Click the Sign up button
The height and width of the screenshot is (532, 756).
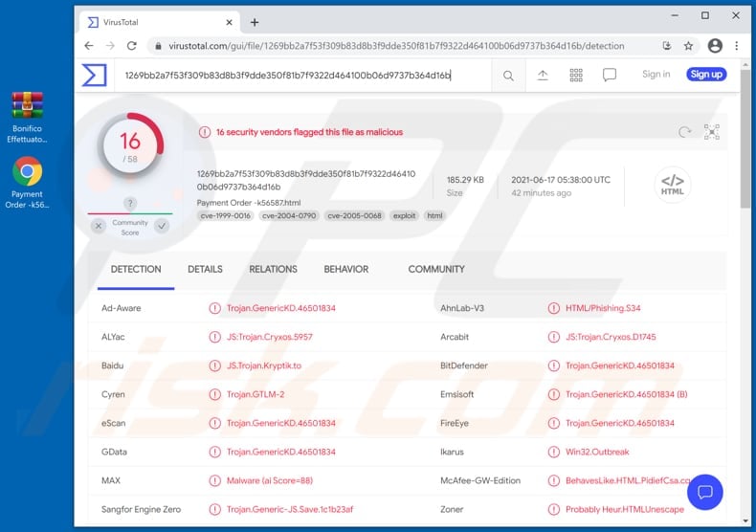(706, 75)
